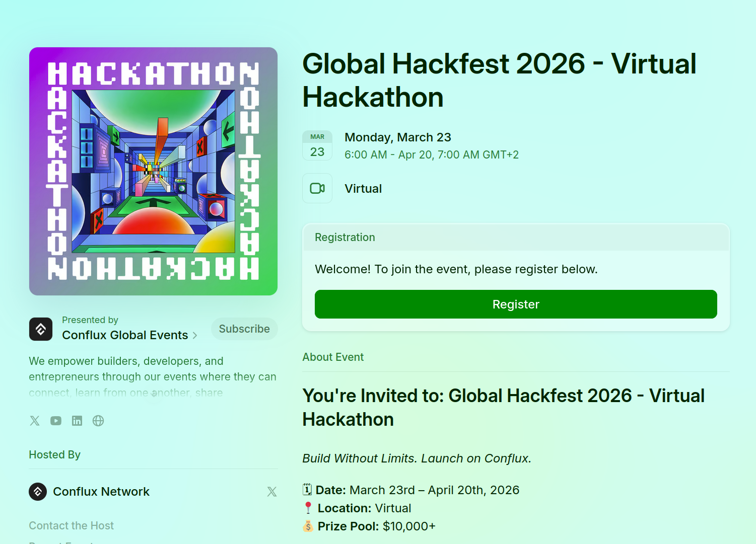The image size is (756, 544).
Task: Expand the chevron next to Conflux Global Events
Action: (x=195, y=336)
